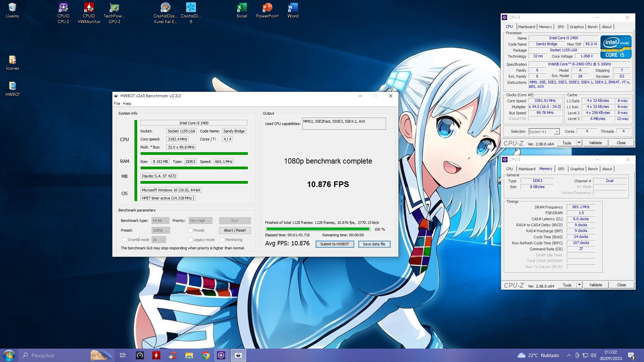644x362 pixels.
Task: Toggle the Pmode checkbox
Action: coord(190,230)
